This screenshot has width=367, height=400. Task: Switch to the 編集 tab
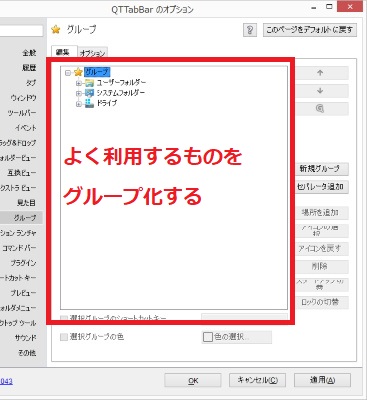click(64, 52)
